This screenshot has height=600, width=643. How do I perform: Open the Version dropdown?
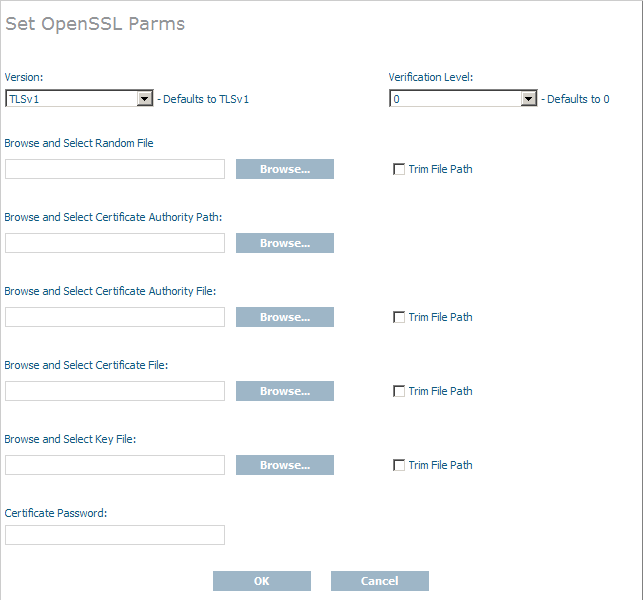pos(79,99)
